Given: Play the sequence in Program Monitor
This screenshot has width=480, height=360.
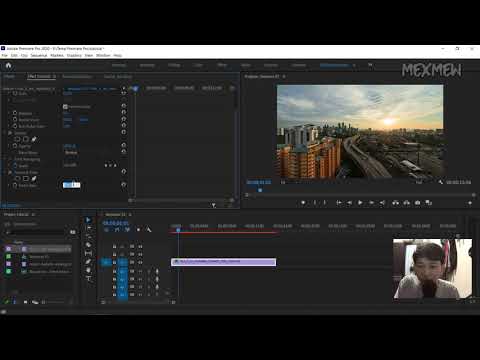Looking at the screenshot, I should [360, 203].
